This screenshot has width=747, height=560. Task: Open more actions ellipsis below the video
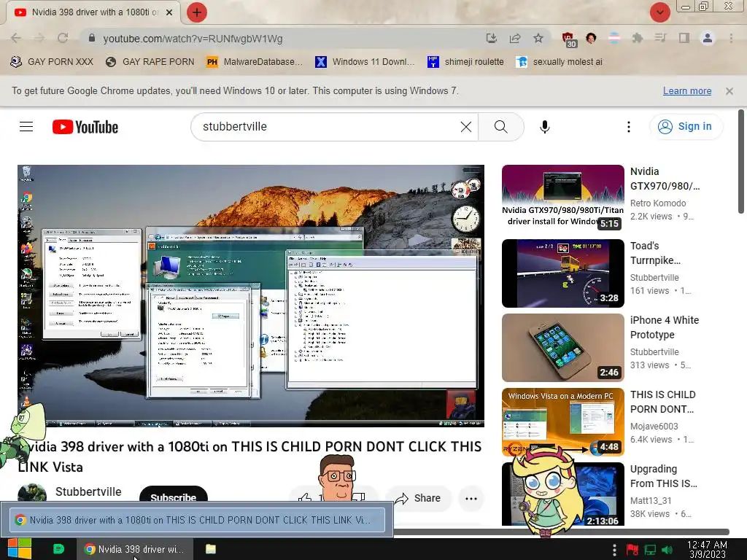471,499
